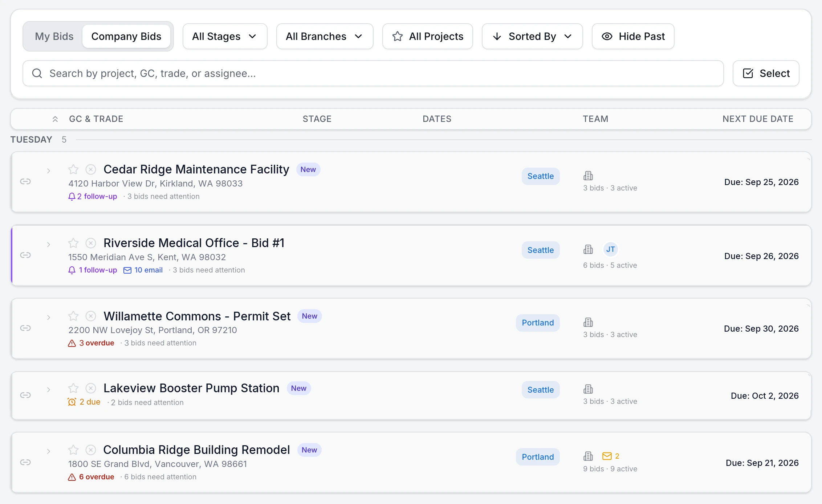Open the orange mail icon on Columbia Ridge row
The image size is (822, 504).
[607, 456]
